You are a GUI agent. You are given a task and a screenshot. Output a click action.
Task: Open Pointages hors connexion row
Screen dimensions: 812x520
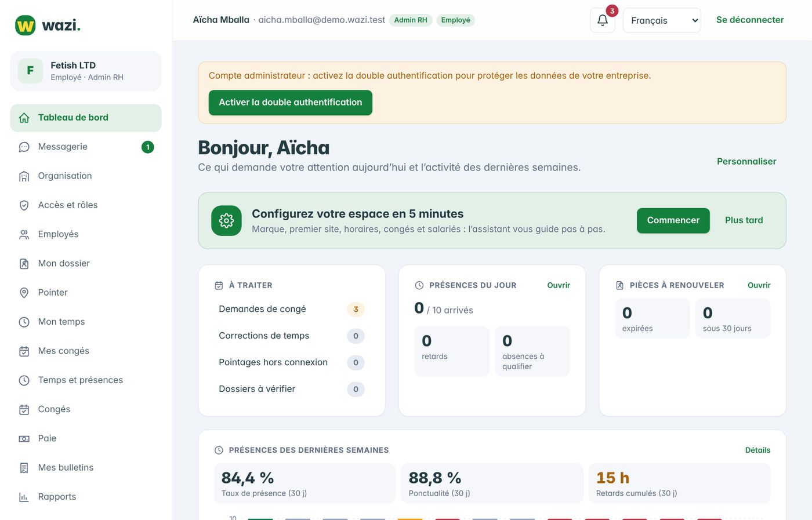(292, 363)
